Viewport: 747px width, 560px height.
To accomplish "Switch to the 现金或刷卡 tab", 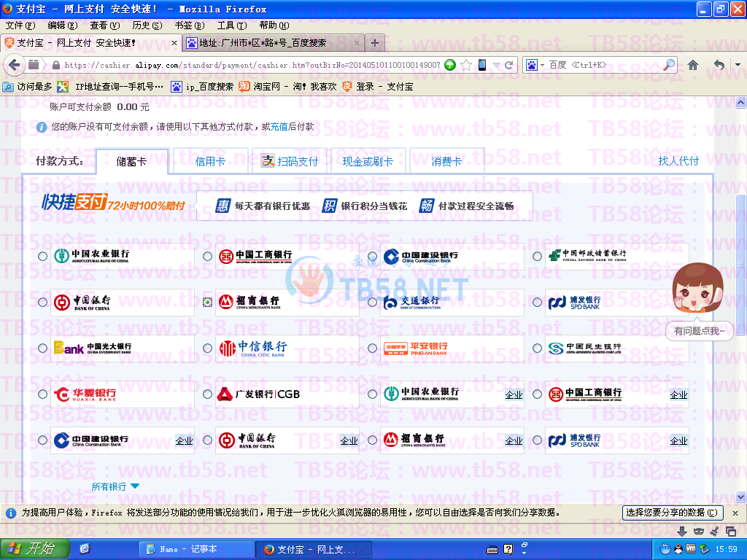I will (368, 161).
